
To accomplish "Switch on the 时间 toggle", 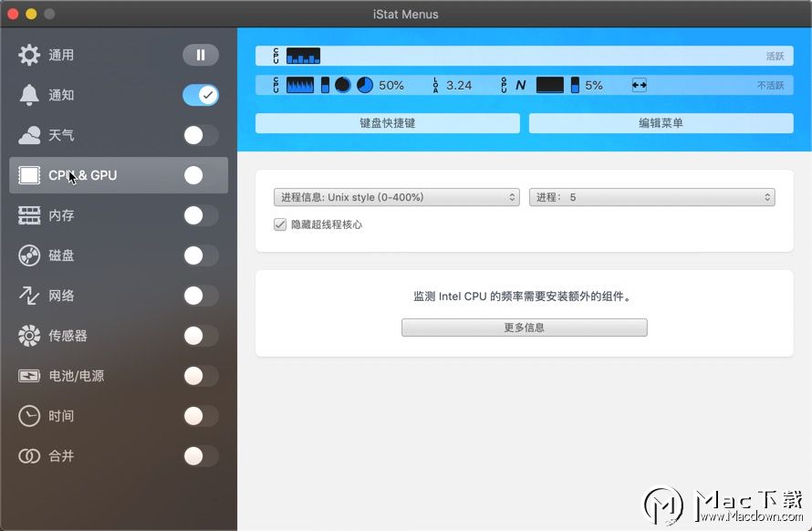I will (201, 416).
